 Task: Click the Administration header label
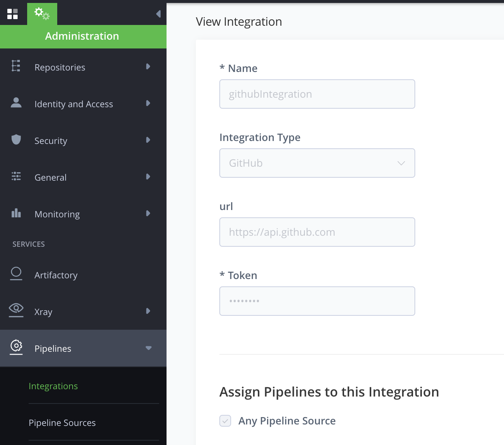point(82,36)
